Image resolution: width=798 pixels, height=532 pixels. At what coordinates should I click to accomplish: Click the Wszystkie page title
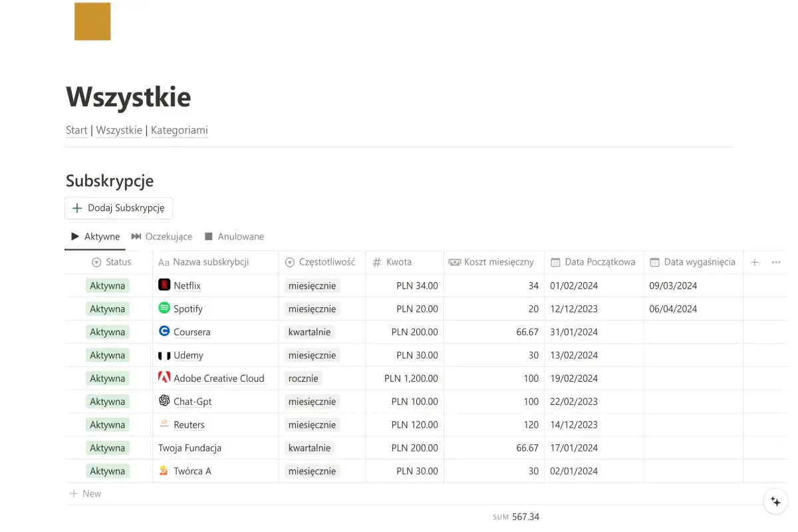click(128, 97)
